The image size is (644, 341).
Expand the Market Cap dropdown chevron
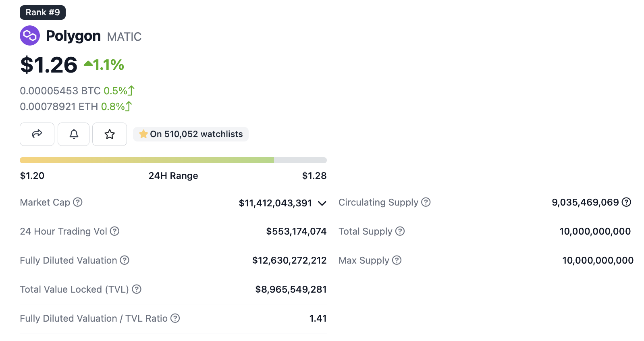click(x=322, y=203)
